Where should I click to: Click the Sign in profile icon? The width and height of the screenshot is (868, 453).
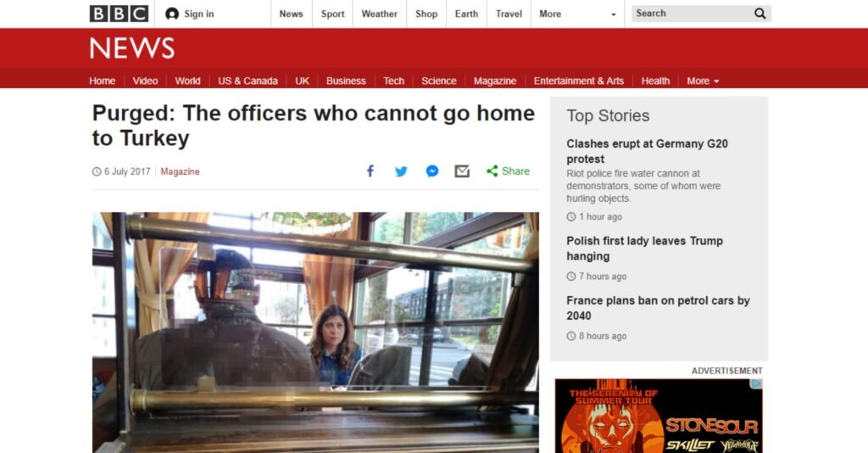(x=172, y=14)
